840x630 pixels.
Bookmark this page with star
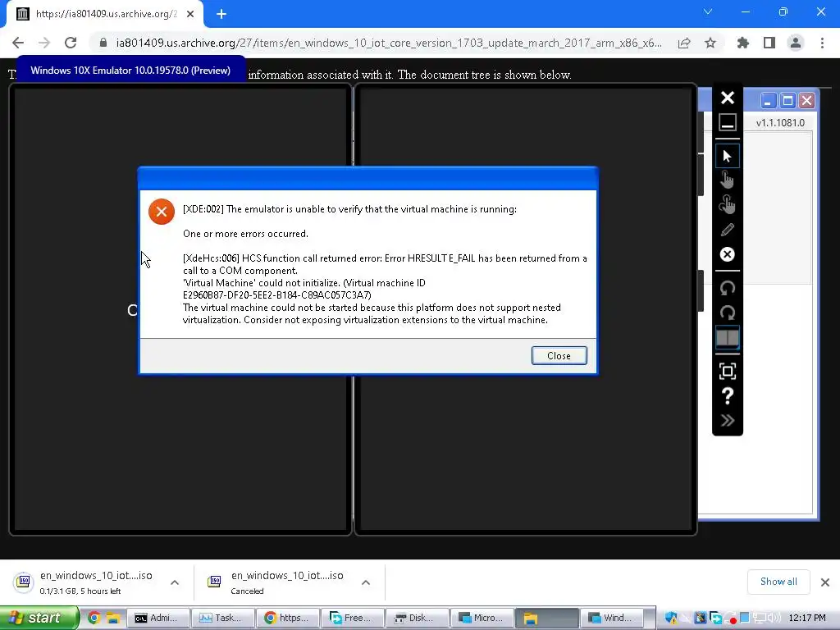(710, 43)
